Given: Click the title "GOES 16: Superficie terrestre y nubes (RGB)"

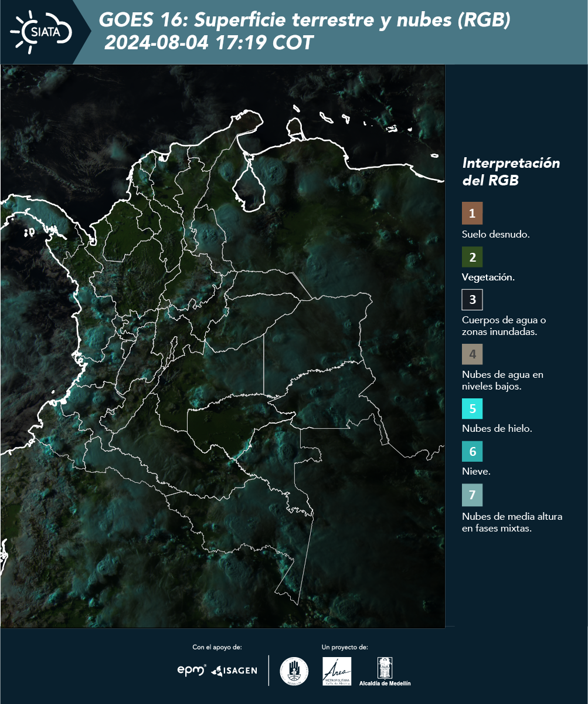Looking at the screenshot, I should (305, 21).
